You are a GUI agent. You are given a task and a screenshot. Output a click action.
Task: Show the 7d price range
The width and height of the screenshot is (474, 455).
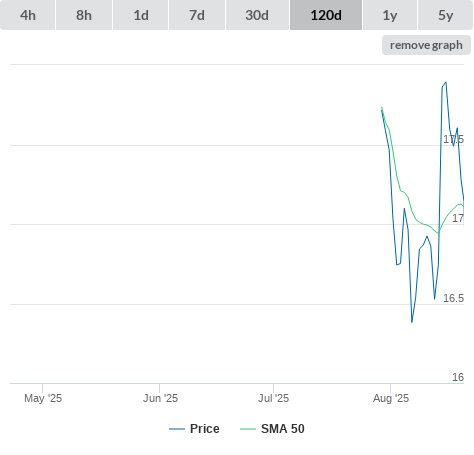pos(197,15)
